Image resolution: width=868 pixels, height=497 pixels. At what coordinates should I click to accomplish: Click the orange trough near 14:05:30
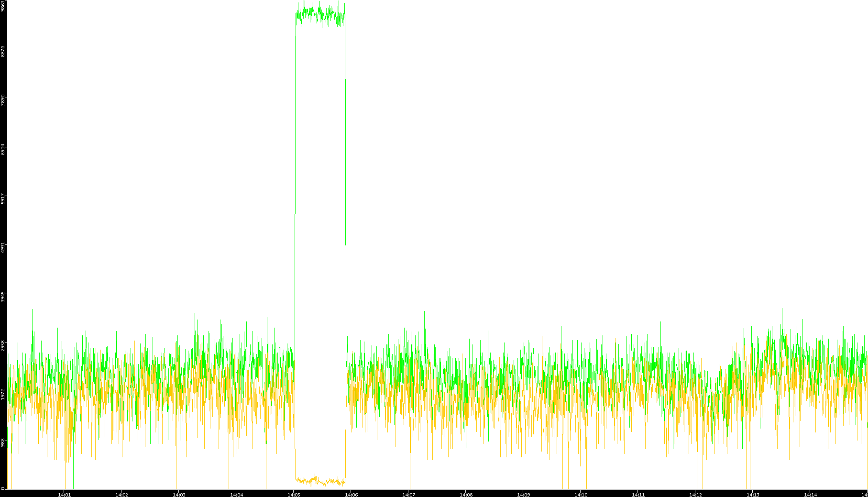(x=320, y=481)
